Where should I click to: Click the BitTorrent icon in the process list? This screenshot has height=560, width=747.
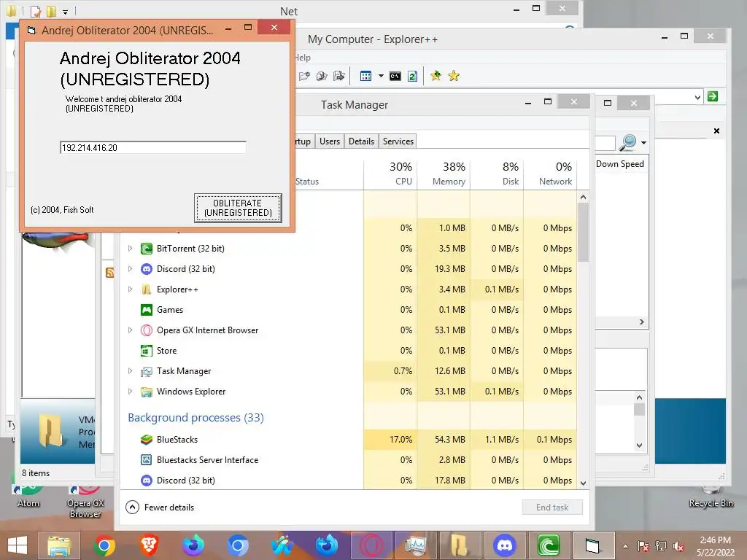coord(146,249)
